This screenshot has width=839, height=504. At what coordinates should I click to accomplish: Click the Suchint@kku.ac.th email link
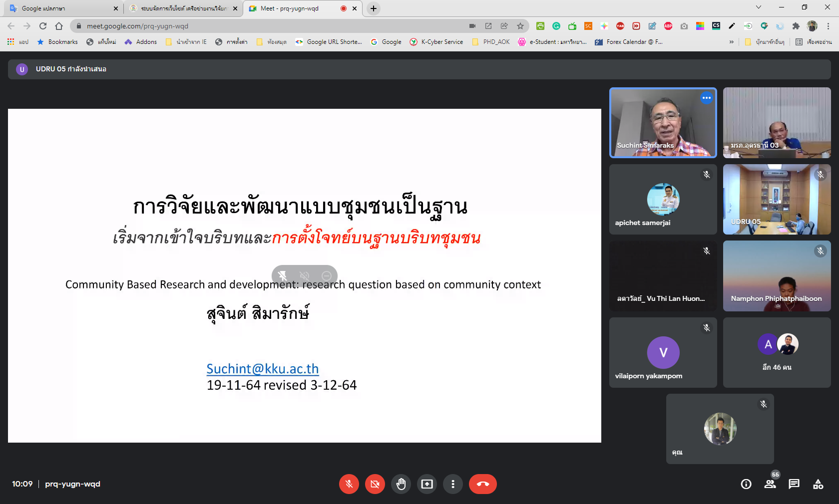click(x=263, y=369)
